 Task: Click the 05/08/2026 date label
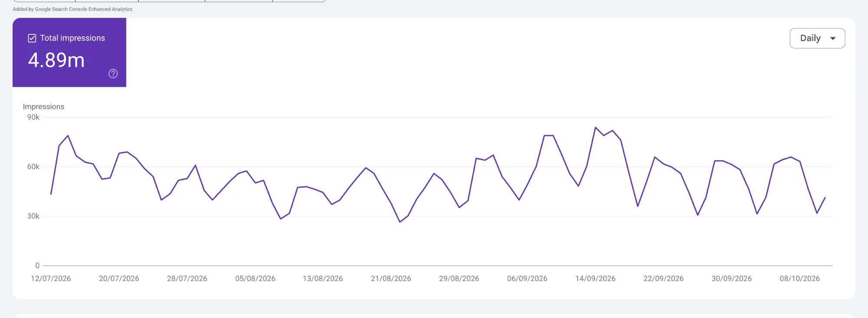tap(255, 278)
